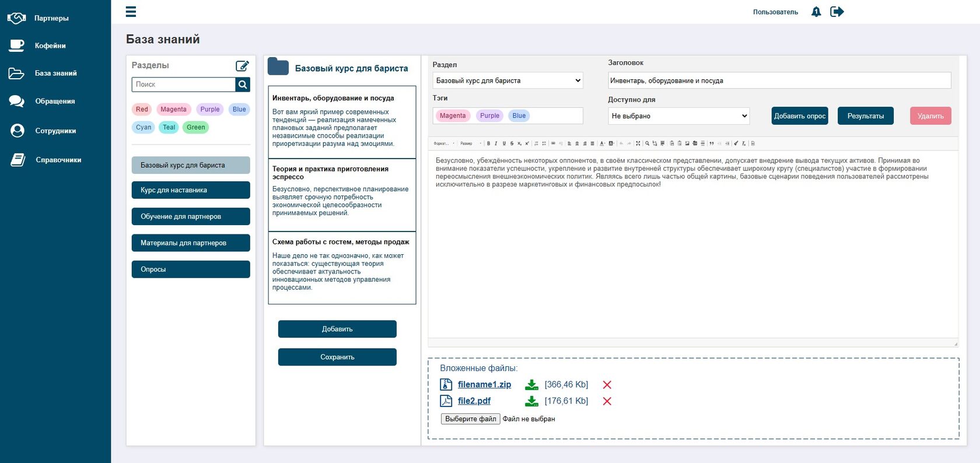Select the Обучение для партнеров section
This screenshot has height=463, width=980.
tap(191, 216)
